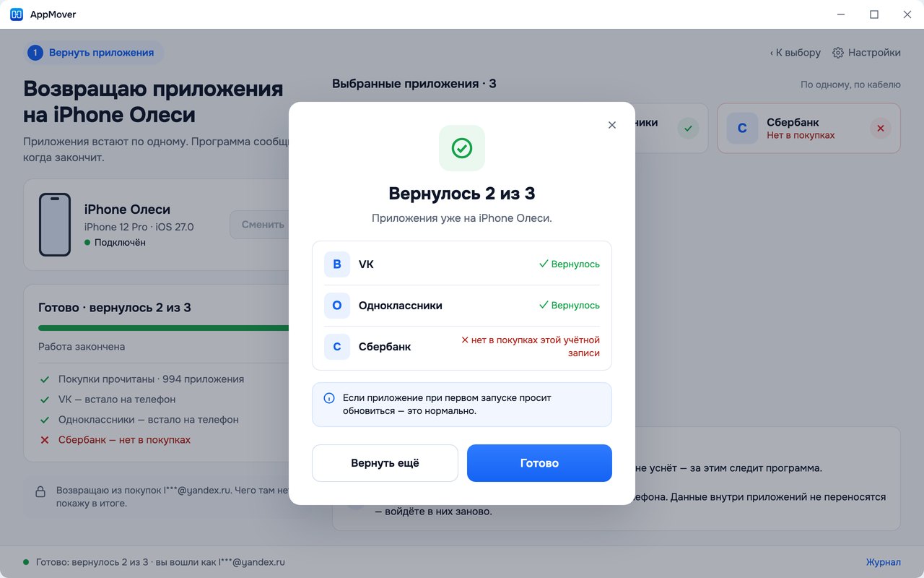
Task: Click the green 'Подключён' connection status
Action: pos(115,243)
